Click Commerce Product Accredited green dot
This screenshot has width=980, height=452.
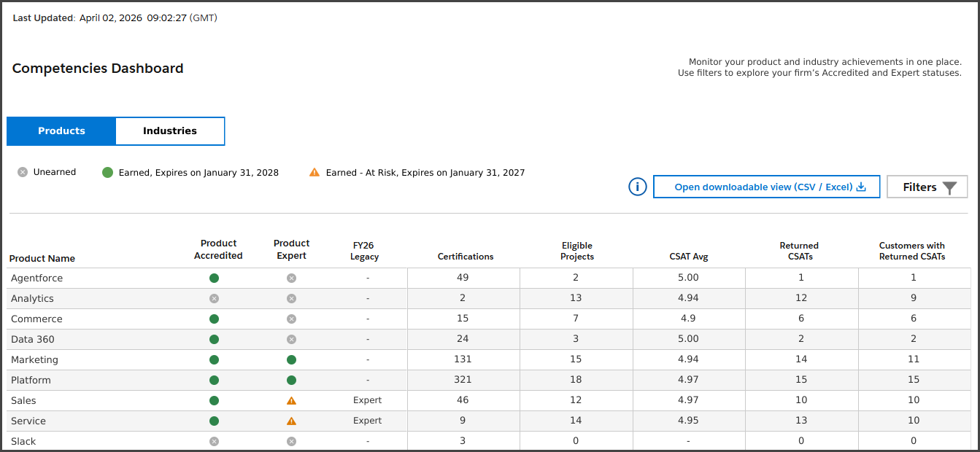(214, 319)
